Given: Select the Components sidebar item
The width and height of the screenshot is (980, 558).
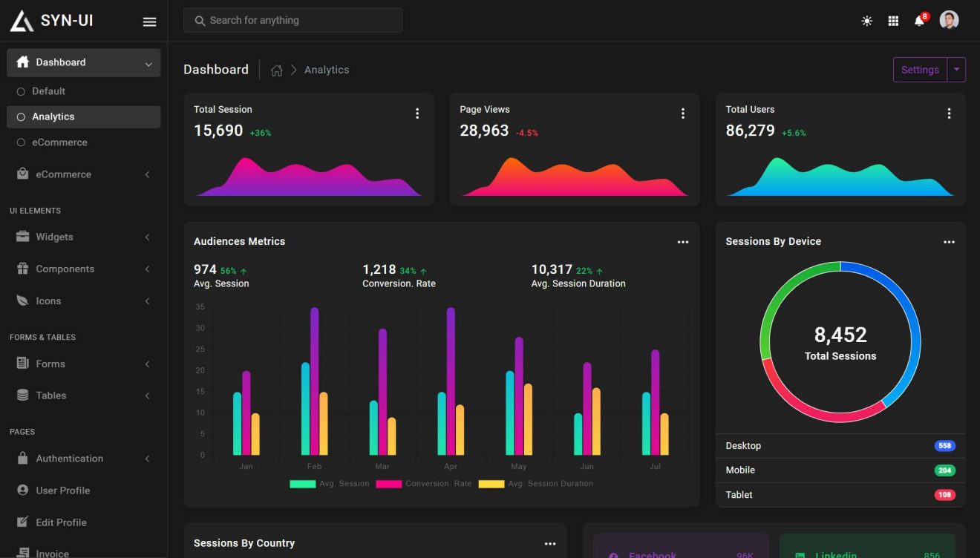Looking at the screenshot, I should [x=65, y=269].
